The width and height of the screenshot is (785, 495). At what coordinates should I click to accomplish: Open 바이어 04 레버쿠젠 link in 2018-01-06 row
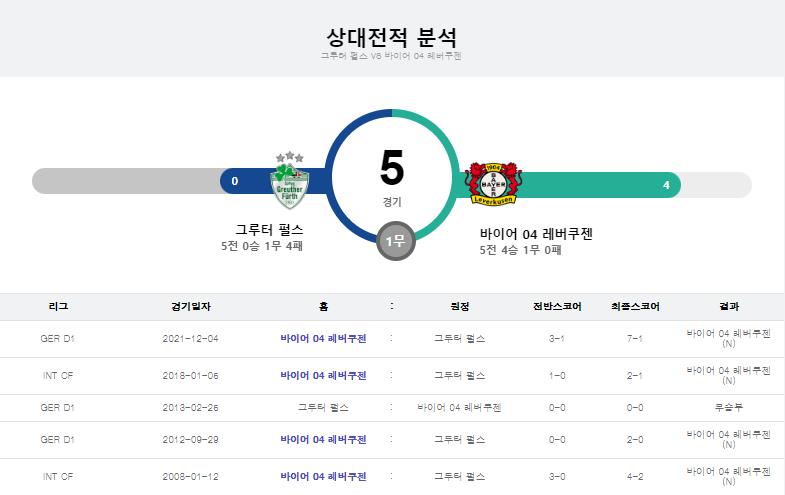(x=323, y=376)
